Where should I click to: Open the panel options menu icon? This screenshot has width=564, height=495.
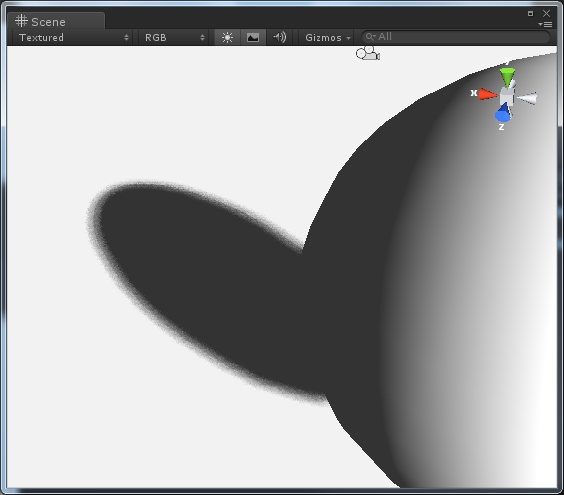(545, 24)
